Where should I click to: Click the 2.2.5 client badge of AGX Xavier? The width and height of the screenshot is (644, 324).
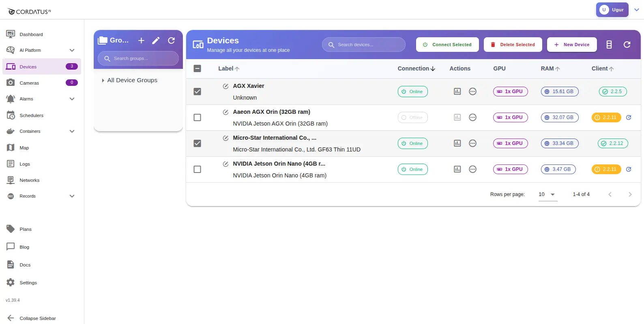point(613,92)
